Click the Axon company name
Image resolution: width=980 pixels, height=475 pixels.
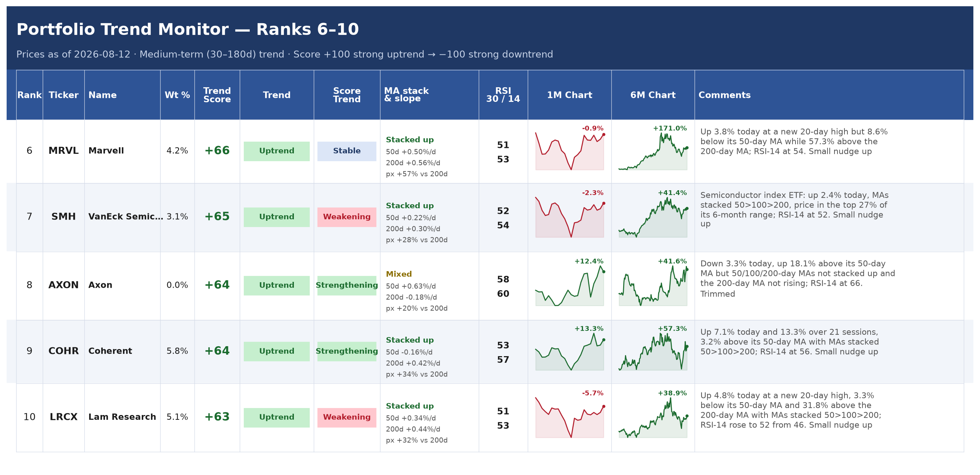point(101,285)
